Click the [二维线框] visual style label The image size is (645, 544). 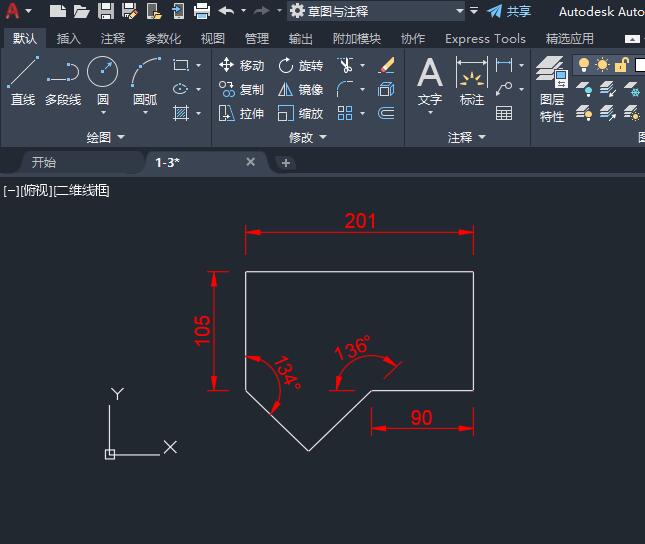[x=81, y=191]
